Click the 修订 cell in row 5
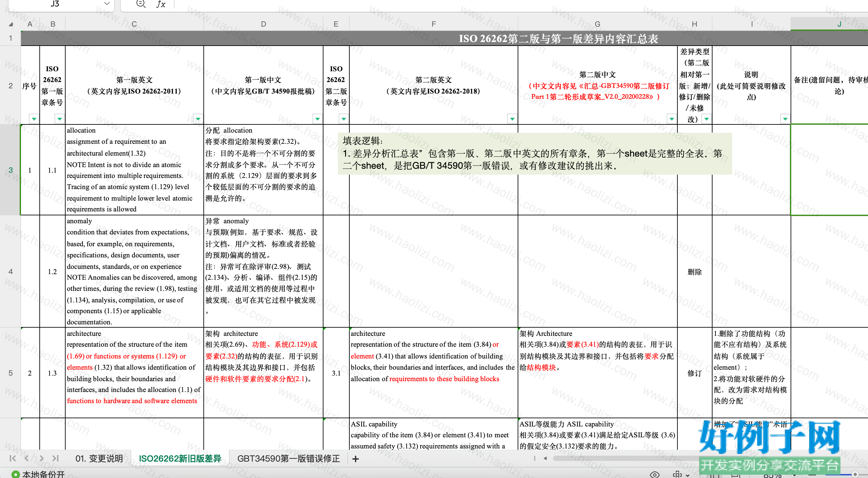Image resolution: width=868 pixels, height=478 pixels. pos(694,373)
